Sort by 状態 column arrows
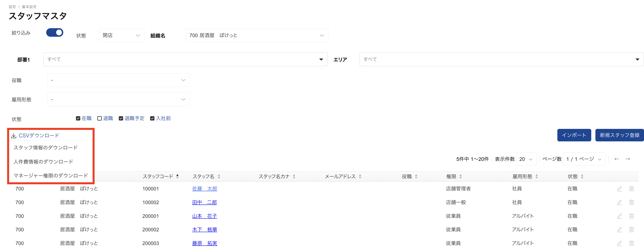 click(582, 176)
